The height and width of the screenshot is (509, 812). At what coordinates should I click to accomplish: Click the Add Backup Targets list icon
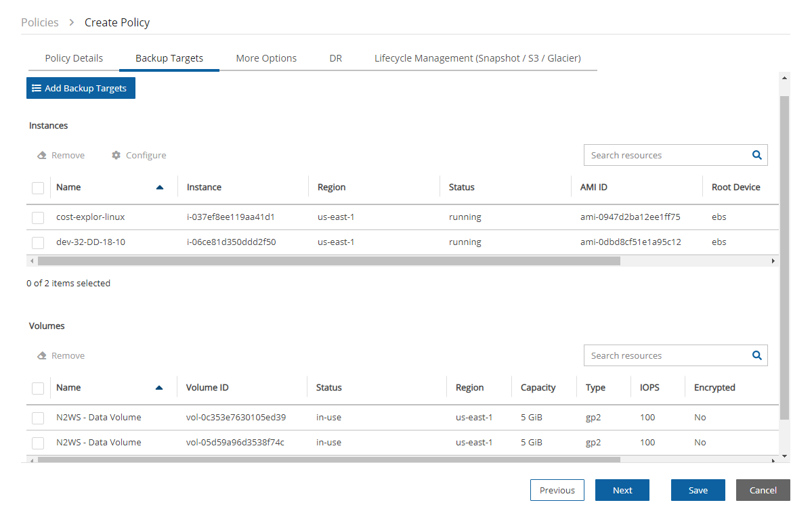(37, 89)
